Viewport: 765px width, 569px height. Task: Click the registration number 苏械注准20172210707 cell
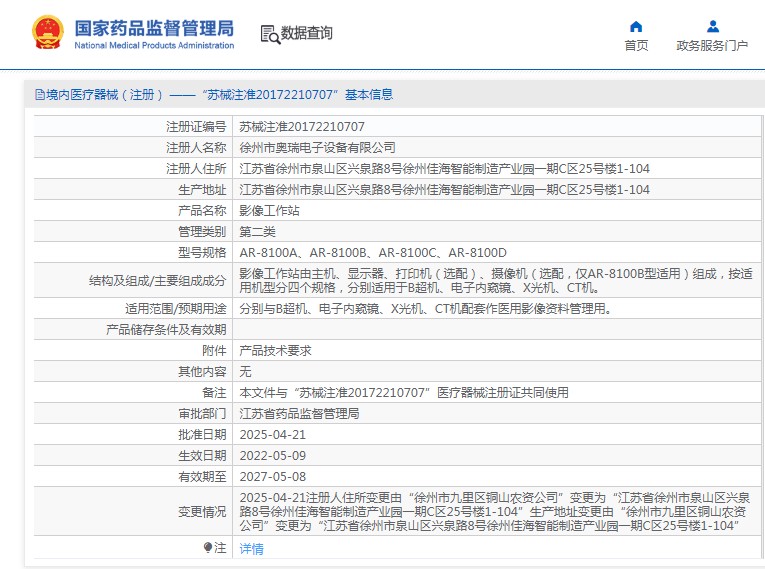[302, 127]
